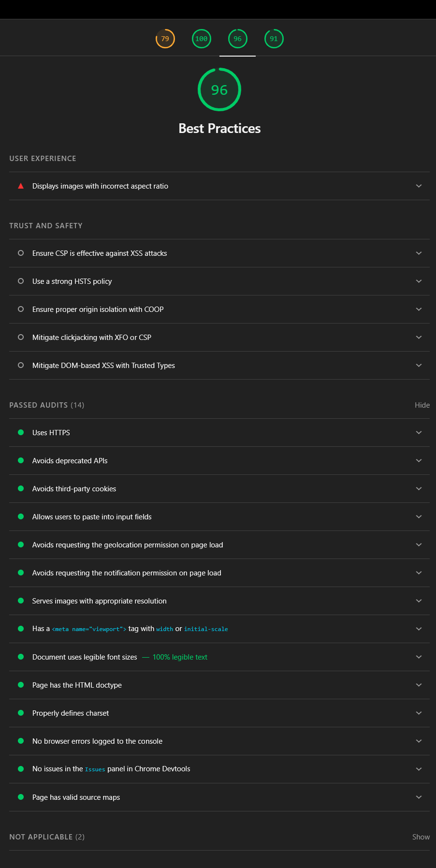436x868 pixels.
Task: Expand the COOP origin isolation audit chevron
Action: [419, 309]
